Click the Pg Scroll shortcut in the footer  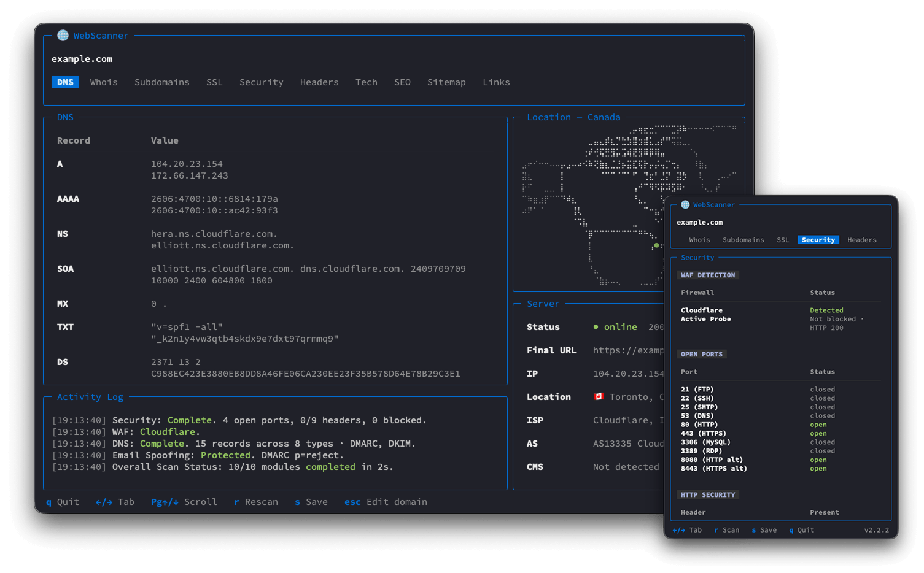(x=184, y=502)
